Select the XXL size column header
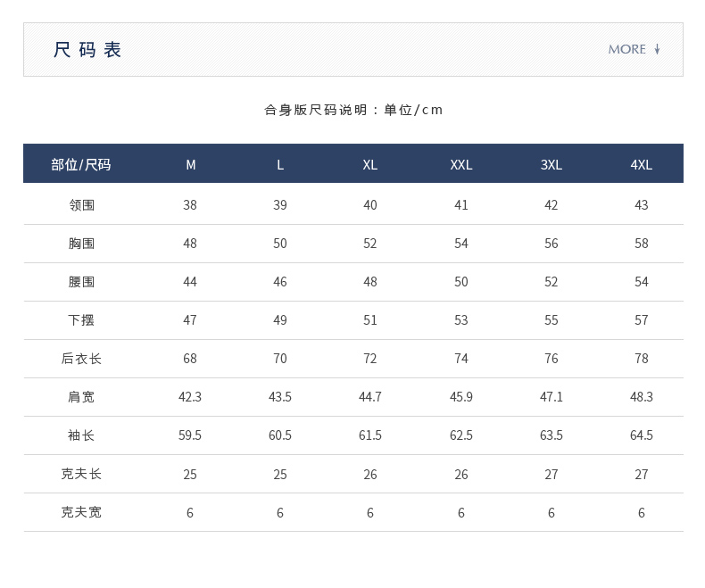Viewport: 705px width, 588px height. click(x=461, y=165)
